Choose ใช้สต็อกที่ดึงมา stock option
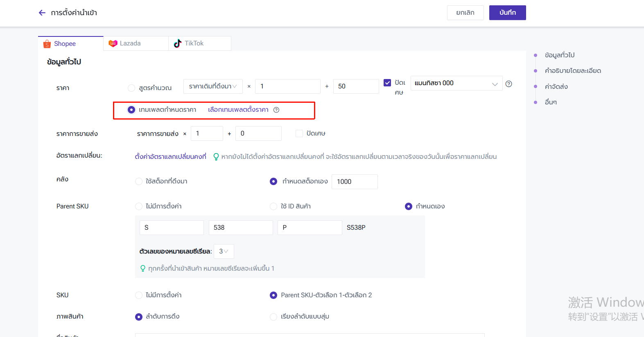This screenshot has height=337, width=644. click(x=139, y=181)
